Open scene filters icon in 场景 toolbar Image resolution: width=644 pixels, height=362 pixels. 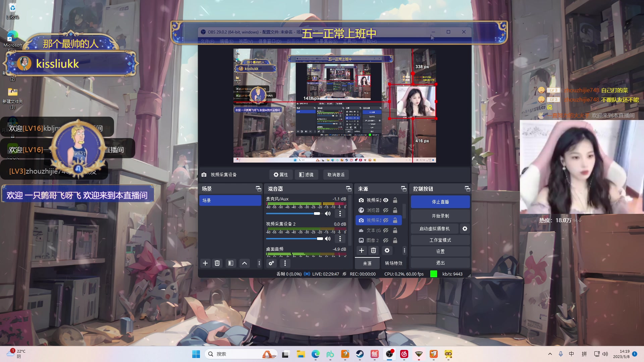pyautogui.click(x=231, y=263)
